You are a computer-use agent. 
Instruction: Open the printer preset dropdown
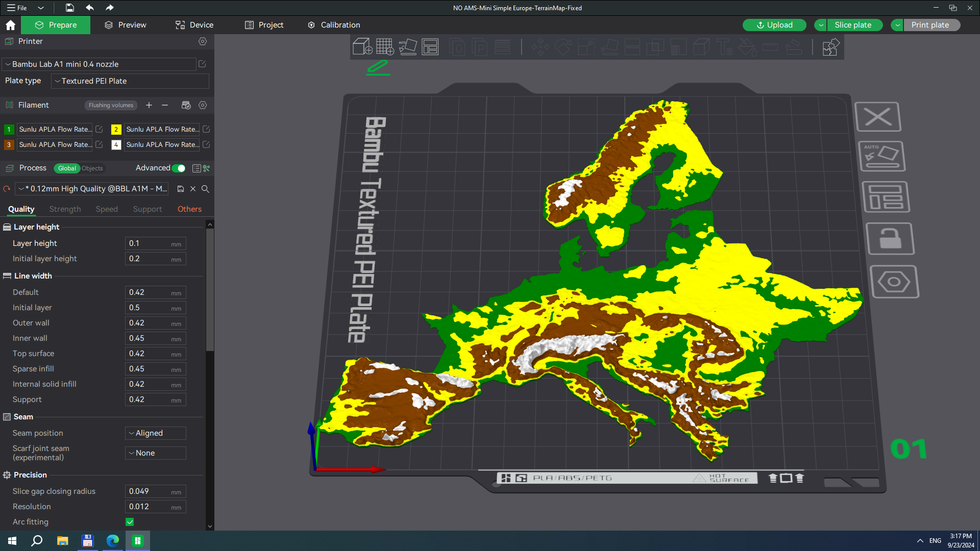99,64
